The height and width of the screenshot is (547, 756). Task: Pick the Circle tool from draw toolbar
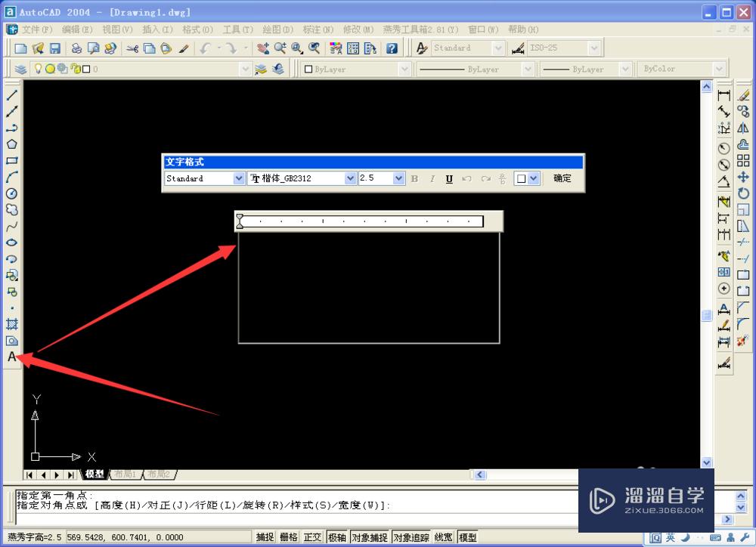coord(11,193)
